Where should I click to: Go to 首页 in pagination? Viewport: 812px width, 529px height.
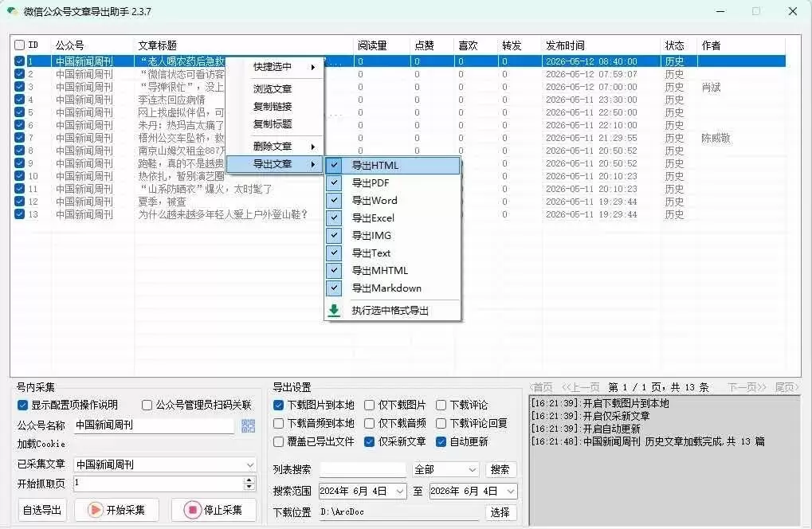point(542,387)
